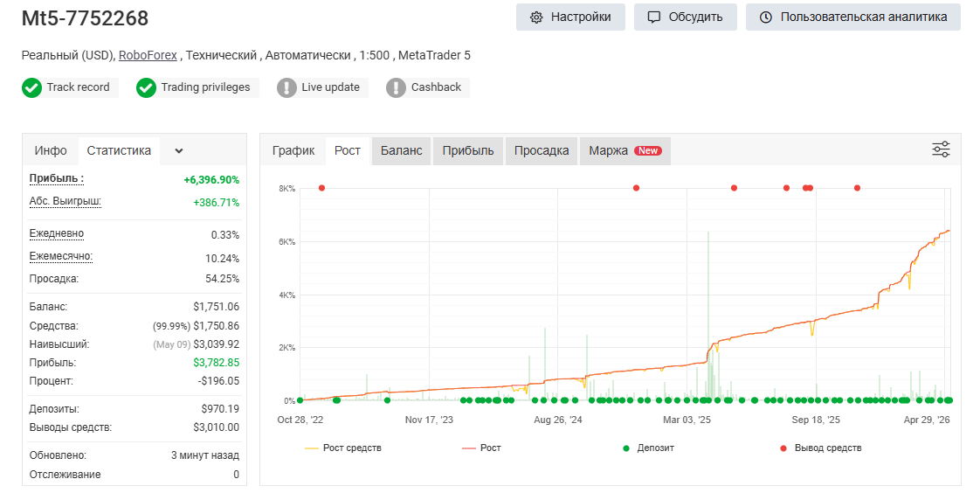Viewport: 980px width, 493px height.
Task: Open chart settings sliders icon
Action: click(x=941, y=149)
